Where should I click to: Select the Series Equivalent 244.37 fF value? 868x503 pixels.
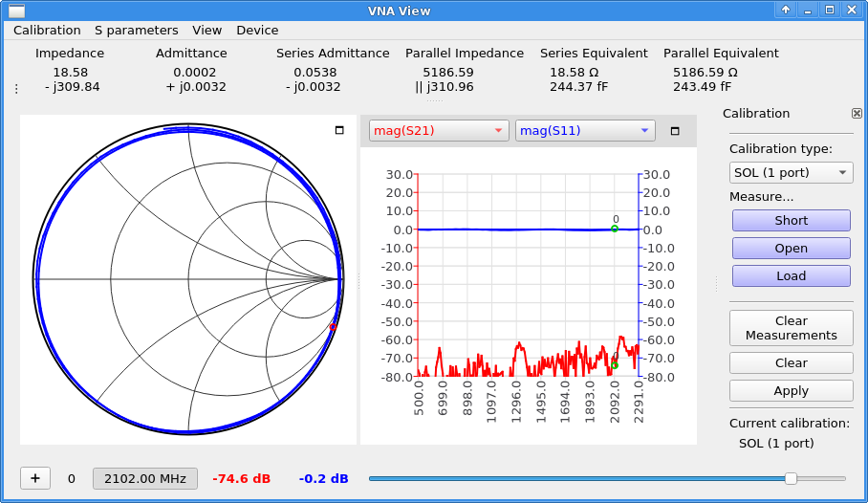coord(578,87)
